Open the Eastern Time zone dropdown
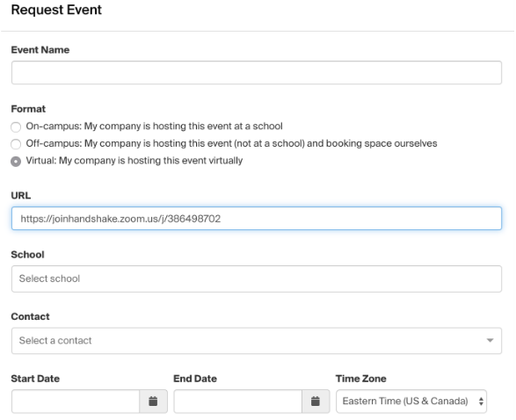Screen dimensions: 516x420 (411, 402)
